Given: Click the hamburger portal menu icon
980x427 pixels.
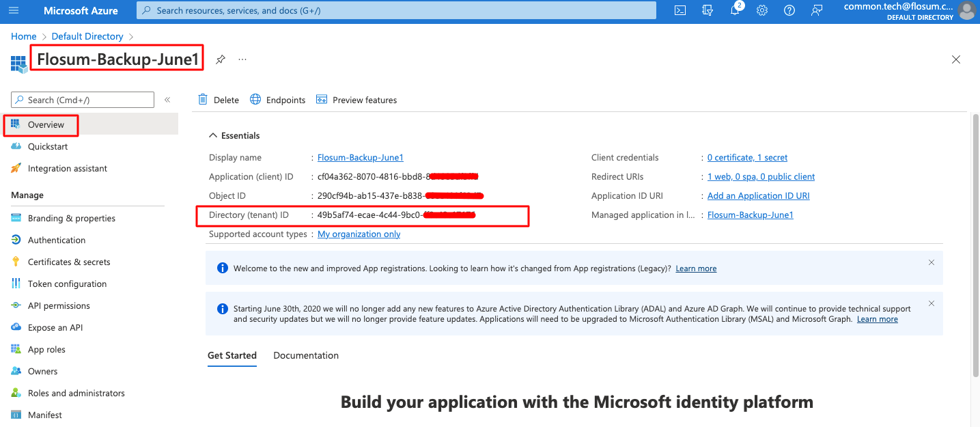Looking at the screenshot, I should 14,10.
